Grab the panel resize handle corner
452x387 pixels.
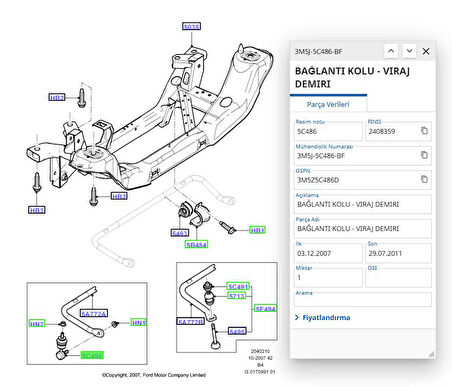(431, 354)
